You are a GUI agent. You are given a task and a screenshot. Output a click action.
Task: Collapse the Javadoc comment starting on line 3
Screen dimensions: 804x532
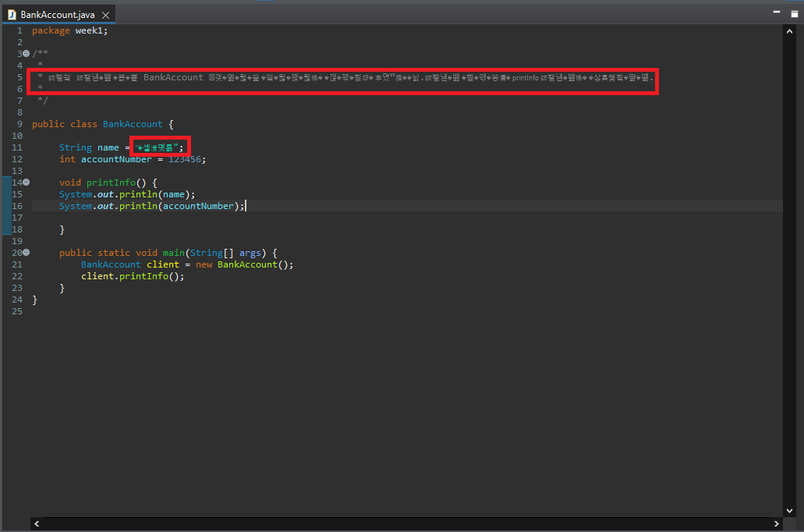click(27, 53)
